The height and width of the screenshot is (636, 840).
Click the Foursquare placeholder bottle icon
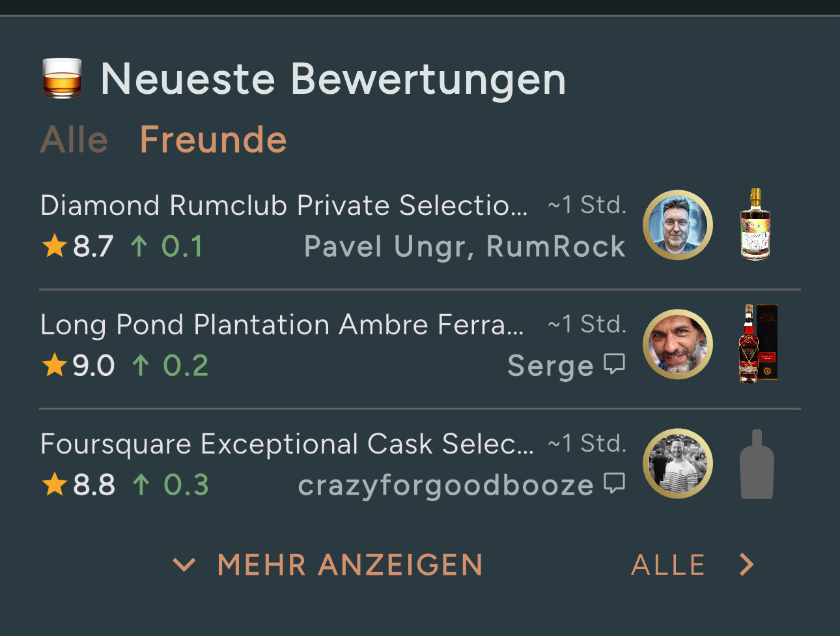pyautogui.click(x=757, y=464)
